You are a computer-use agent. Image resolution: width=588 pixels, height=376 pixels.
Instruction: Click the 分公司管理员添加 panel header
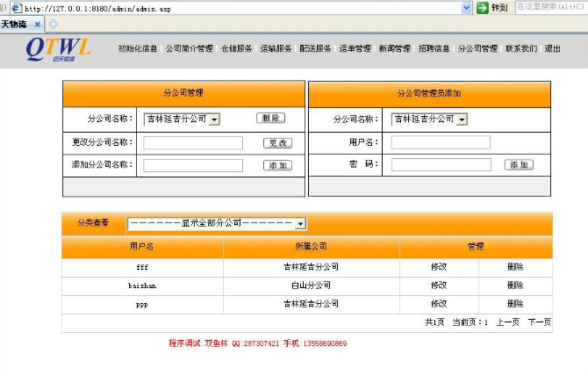tap(429, 93)
